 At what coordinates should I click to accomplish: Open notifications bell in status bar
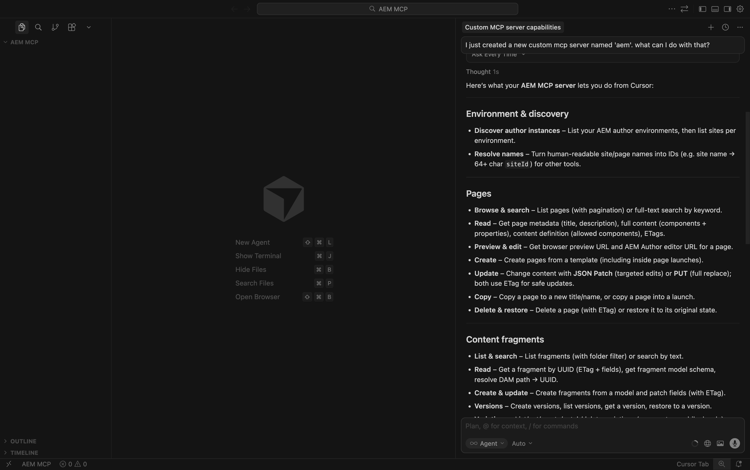pos(739,464)
